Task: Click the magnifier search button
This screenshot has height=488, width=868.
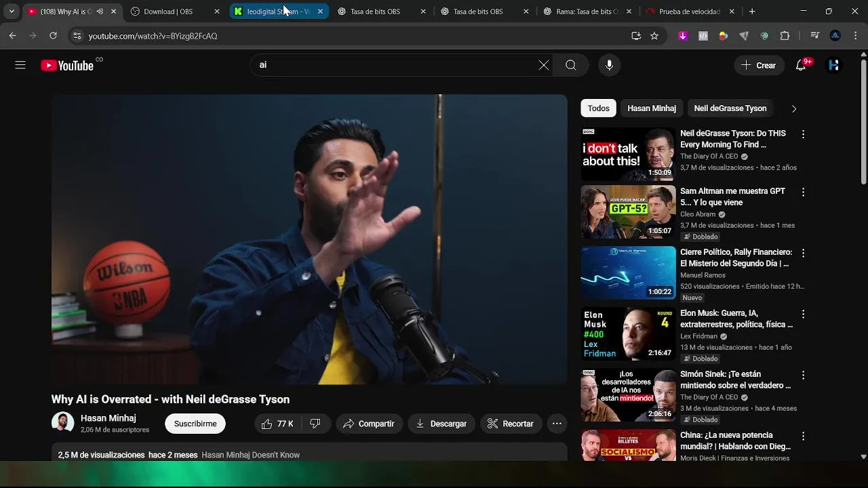Action: tap(571, 65)
